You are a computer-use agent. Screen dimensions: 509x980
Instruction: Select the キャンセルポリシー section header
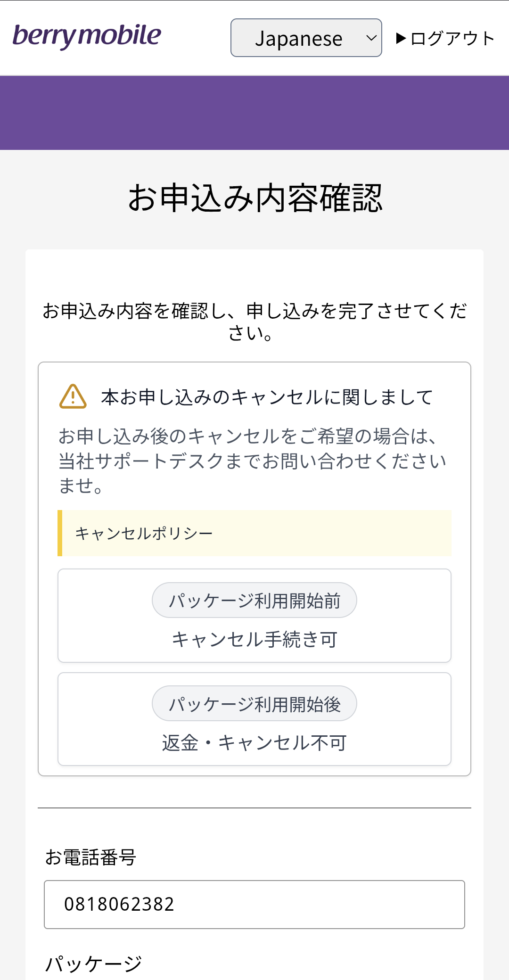pyautogui.click(x=144, y=533)
